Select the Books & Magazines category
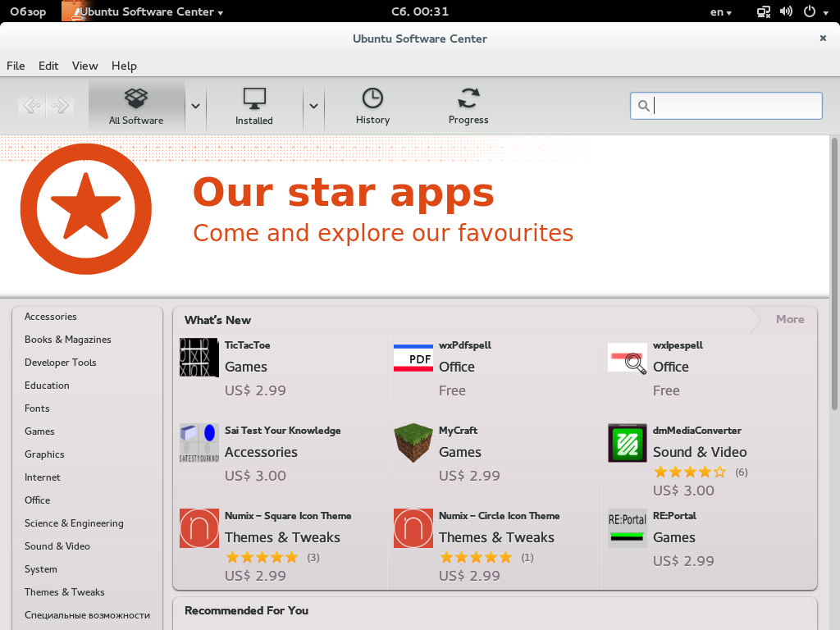 tap(67, 340)
